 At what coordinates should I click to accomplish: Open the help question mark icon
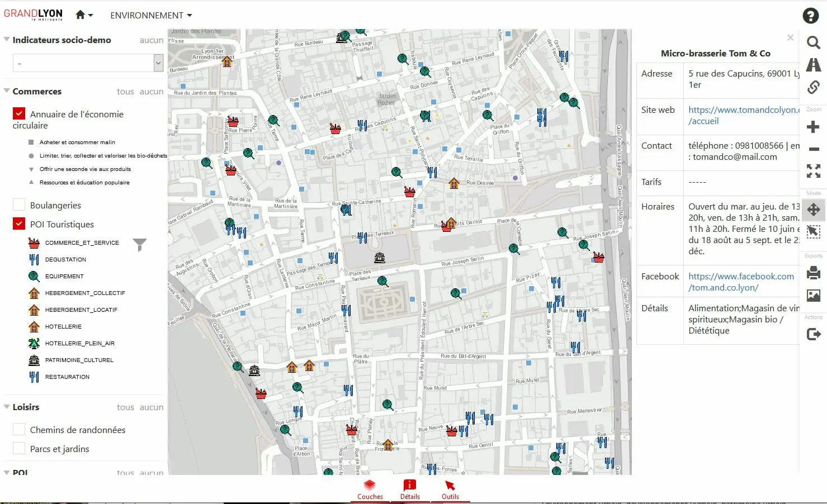point(810,16)
